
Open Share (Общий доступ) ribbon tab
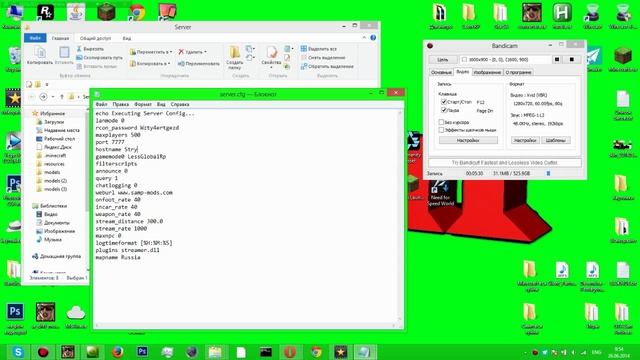click(96, 38)
